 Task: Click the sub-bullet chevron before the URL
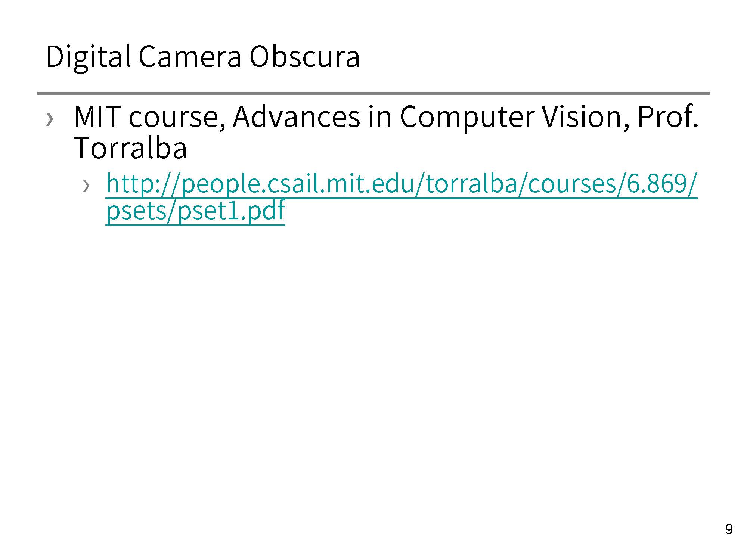point(86,185)
